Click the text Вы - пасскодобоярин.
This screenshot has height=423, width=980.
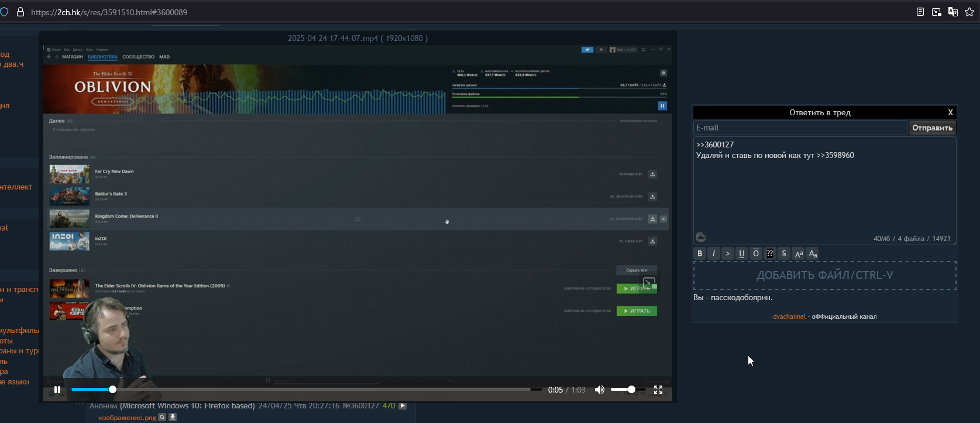click(x=734, y=298)
